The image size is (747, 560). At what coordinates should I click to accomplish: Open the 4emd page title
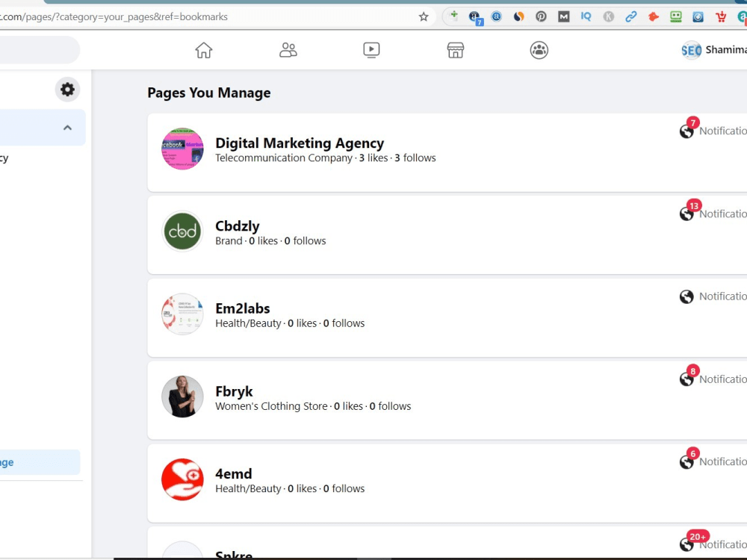click(x=233, y=473)
